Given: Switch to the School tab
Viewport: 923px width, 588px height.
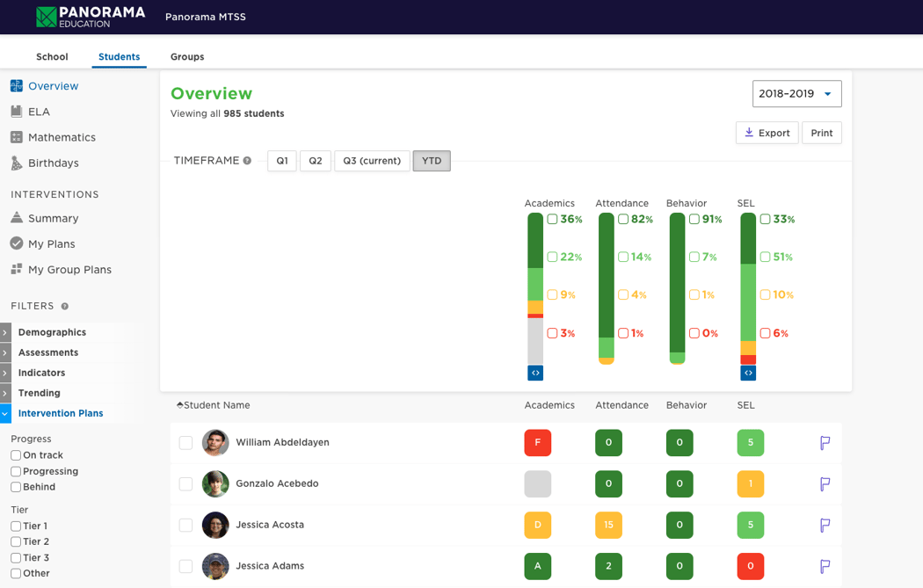Looking at the screenshot, I should click(52, 57).
